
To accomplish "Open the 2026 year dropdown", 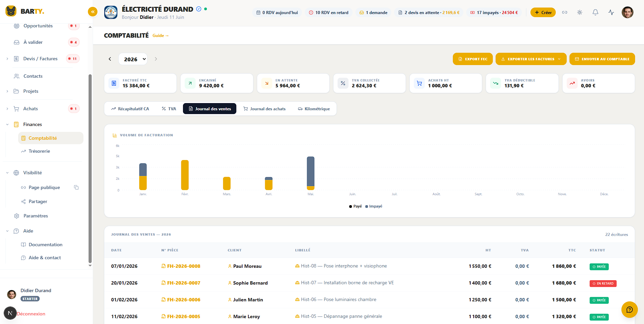I will [x=133, y=59].
